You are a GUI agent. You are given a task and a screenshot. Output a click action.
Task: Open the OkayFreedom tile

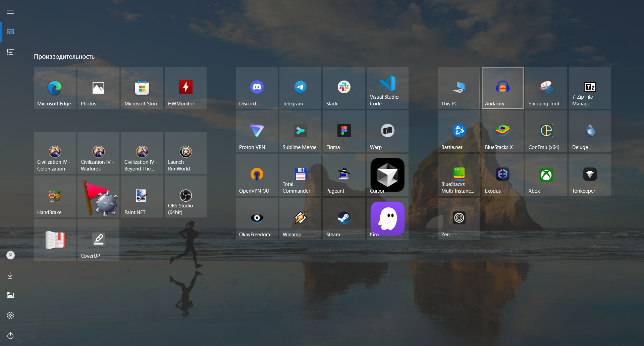[257, 218]
